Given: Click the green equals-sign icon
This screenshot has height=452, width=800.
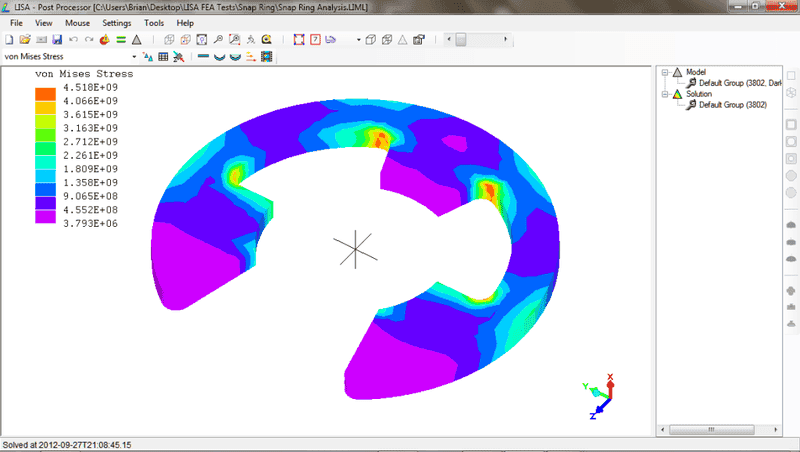Looking at the screenshot, I should 121,40.
